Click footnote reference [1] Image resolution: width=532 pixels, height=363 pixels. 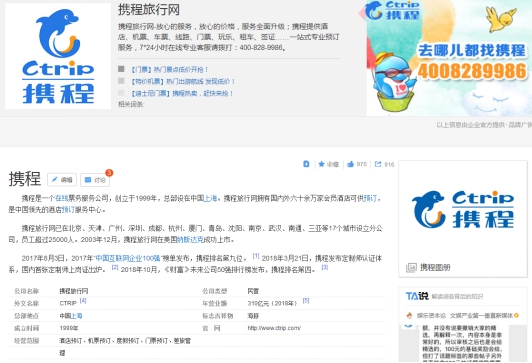(x=256, y=256)
